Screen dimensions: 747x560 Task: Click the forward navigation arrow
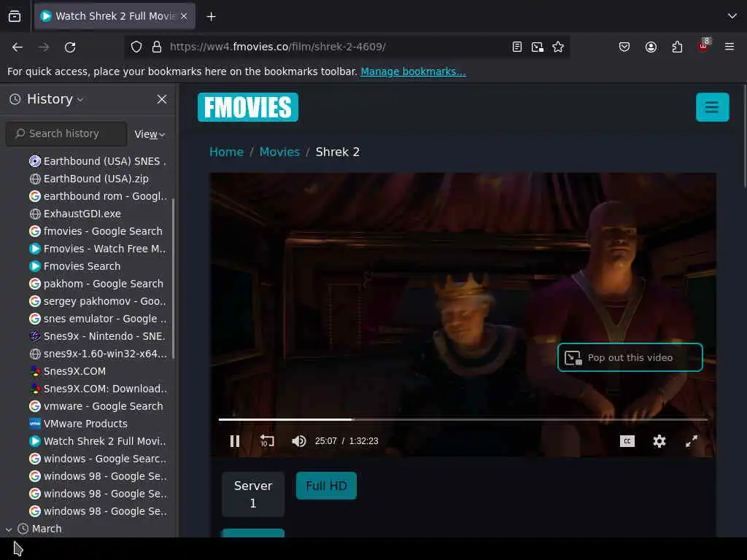click(43, 47)
